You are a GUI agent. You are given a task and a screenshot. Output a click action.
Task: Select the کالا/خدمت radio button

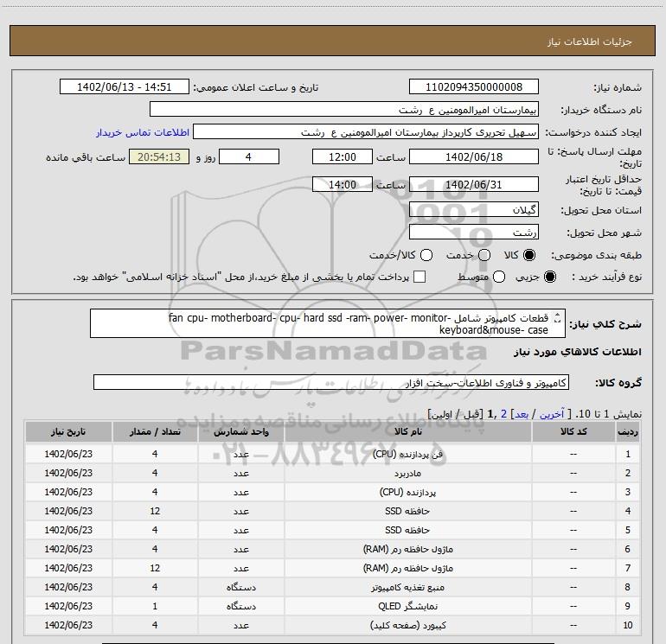426,255
